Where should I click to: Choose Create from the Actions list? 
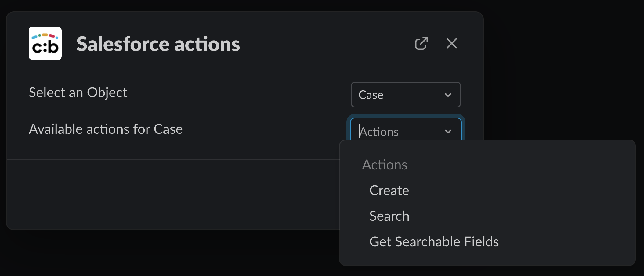[x=389, y=190]
